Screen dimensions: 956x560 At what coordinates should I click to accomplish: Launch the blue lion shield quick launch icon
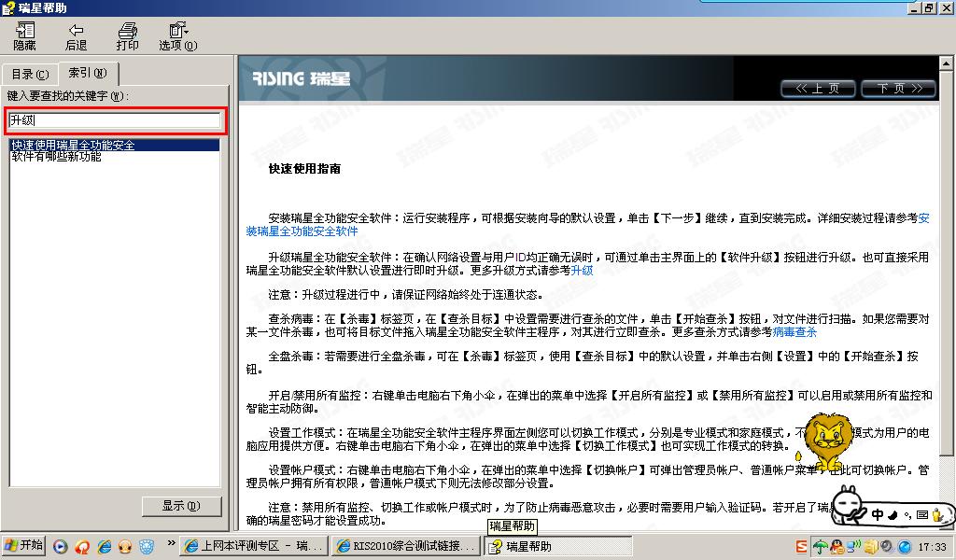tap(147, 547)
